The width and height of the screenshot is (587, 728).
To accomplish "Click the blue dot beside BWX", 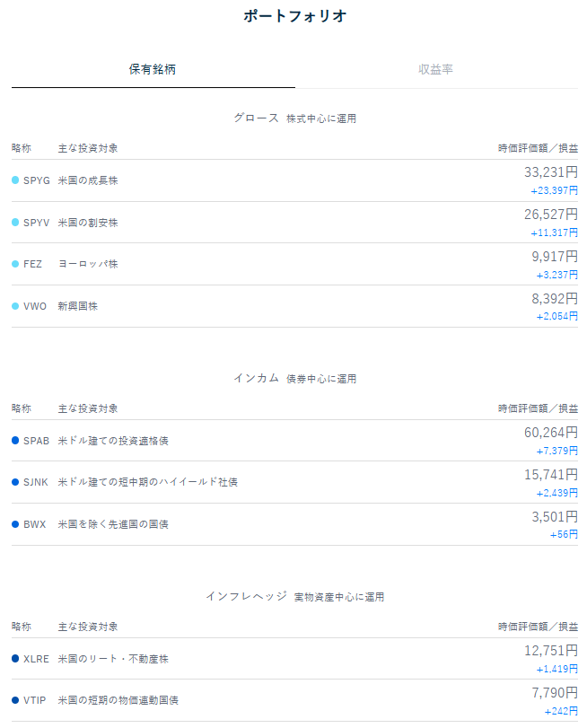I will [x=15, y=524].
